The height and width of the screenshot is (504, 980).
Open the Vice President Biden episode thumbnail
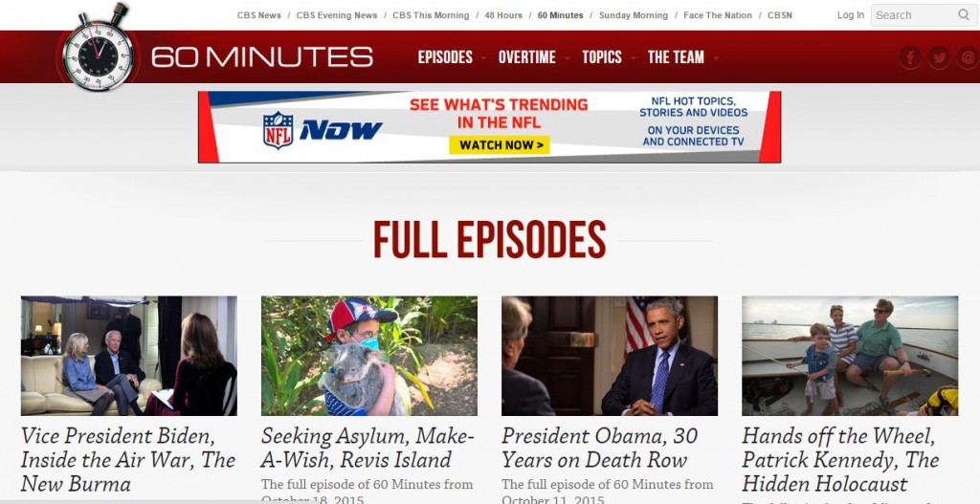pyautogui.click(x=129, y=356)
